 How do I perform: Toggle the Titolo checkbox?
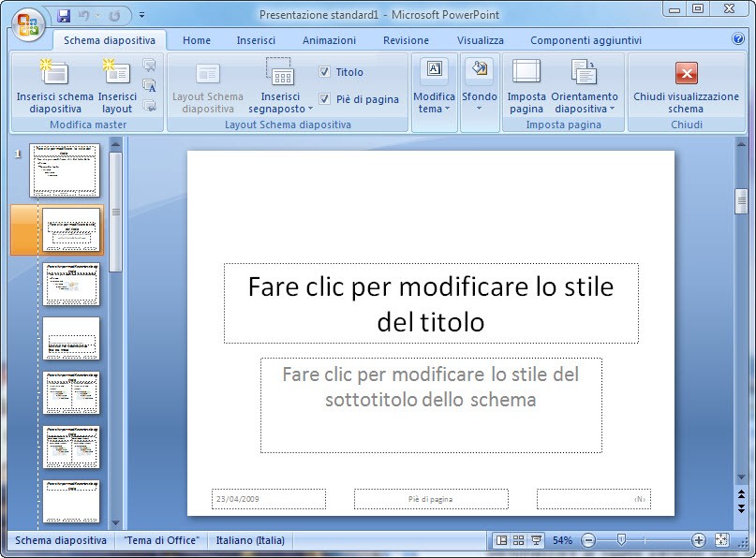coord(324,72)
